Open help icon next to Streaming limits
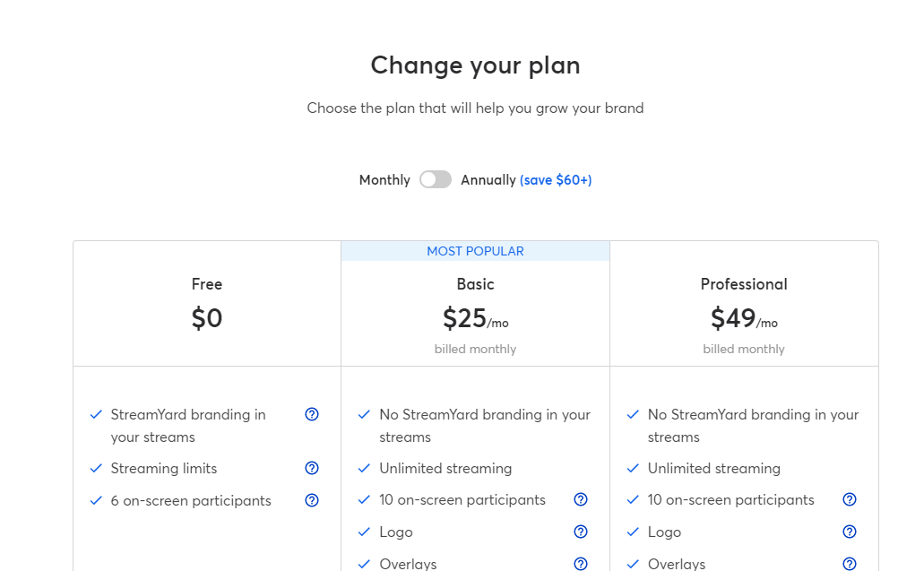The image size is (924, 571). [312, 468]
